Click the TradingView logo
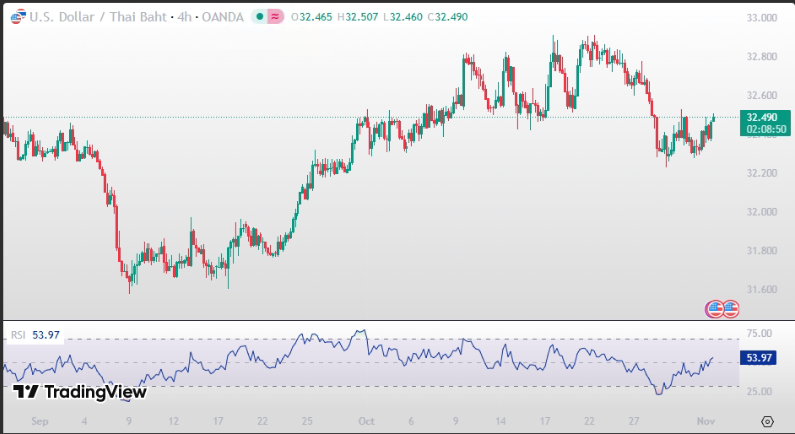Screen dimensions: 795x434 point(81,392)
